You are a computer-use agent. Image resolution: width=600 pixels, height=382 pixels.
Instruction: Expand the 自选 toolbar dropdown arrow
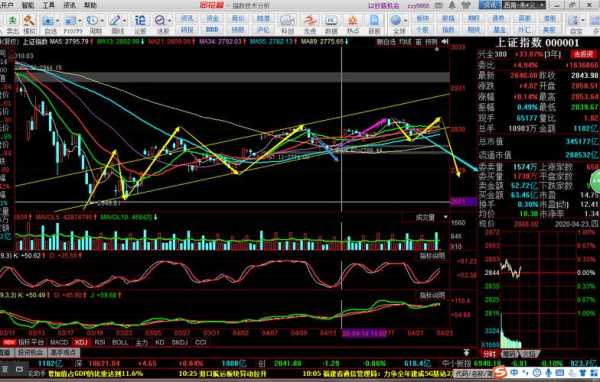pyautogui.click(x=57, y=20)
